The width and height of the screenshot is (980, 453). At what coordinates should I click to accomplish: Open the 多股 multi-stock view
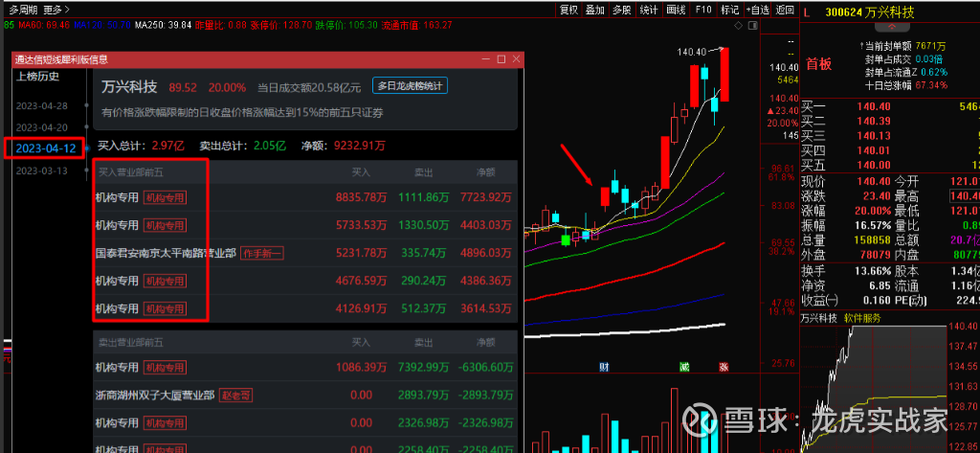[x=622, y=10]
